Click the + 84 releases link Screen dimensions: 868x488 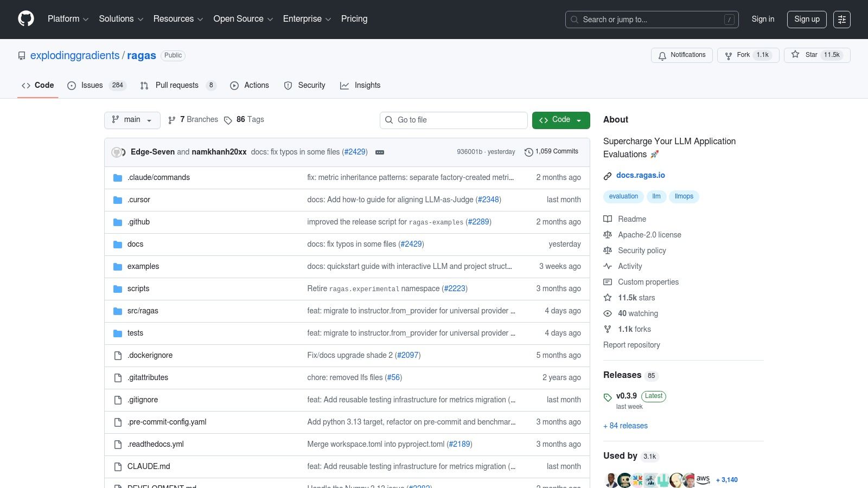pos(626,426)
